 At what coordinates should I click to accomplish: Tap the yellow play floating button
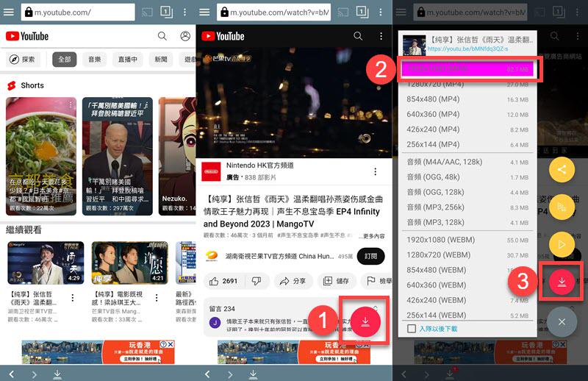[562, 243]
